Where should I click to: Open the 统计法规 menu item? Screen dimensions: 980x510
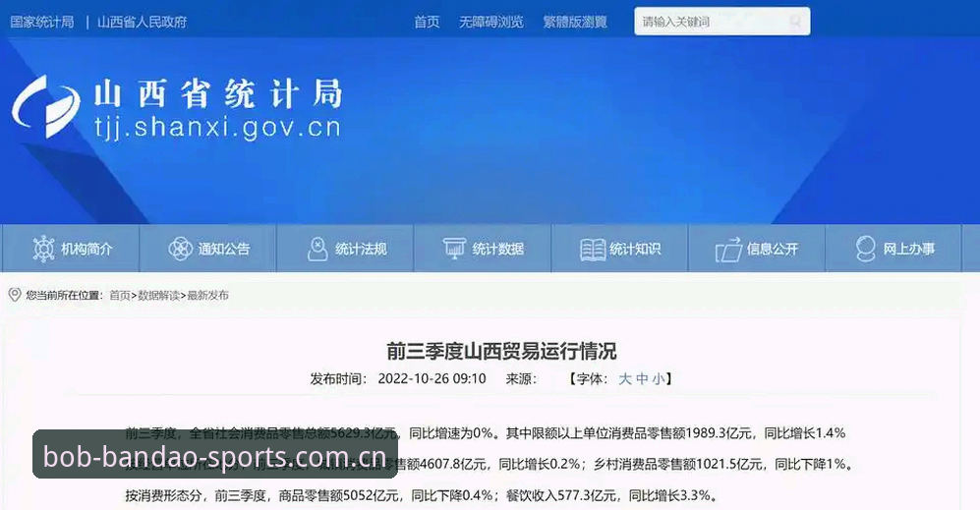[x=345, y=249]
